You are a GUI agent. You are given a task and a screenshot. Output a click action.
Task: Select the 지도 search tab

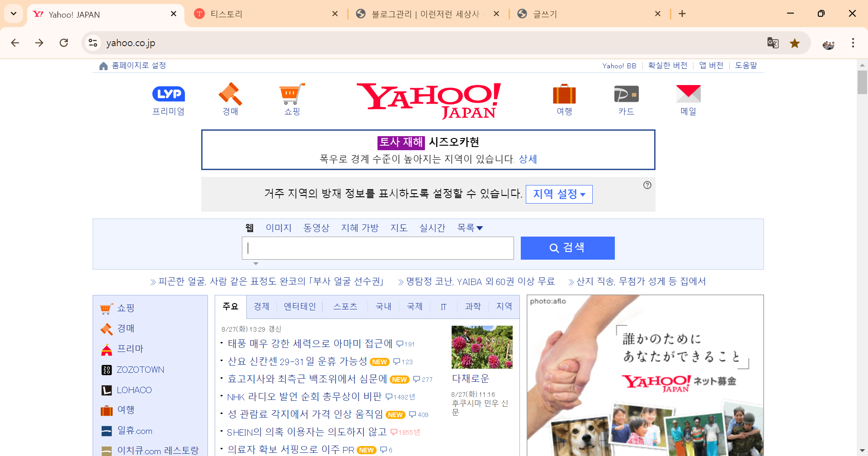click(399, 228)
